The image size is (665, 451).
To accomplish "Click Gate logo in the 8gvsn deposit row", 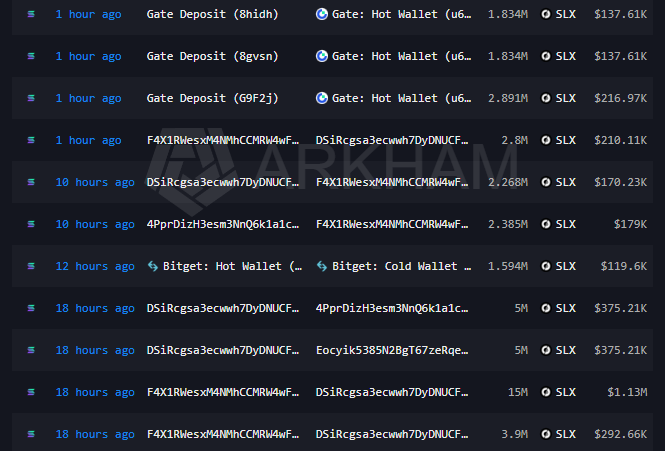I will click(322, 56).
